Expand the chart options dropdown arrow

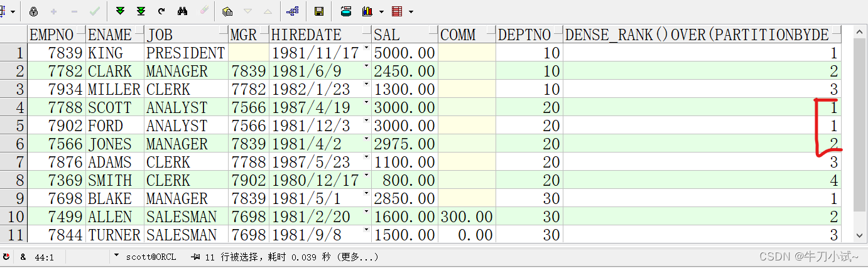click(x=381, y=11)
